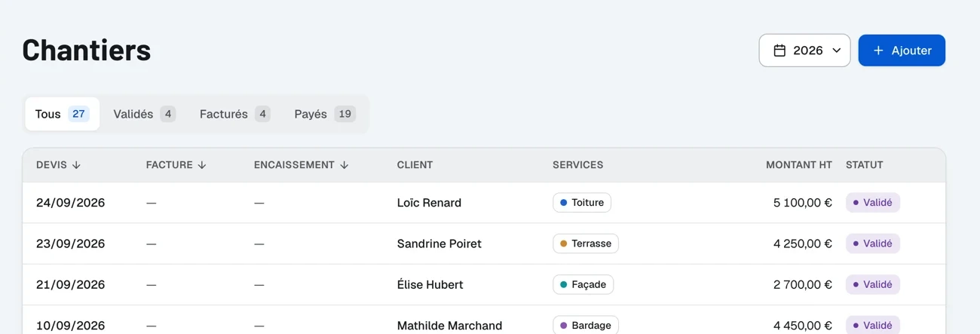
Task: Click the Façade service tag
Action: (x=583, y=284)
